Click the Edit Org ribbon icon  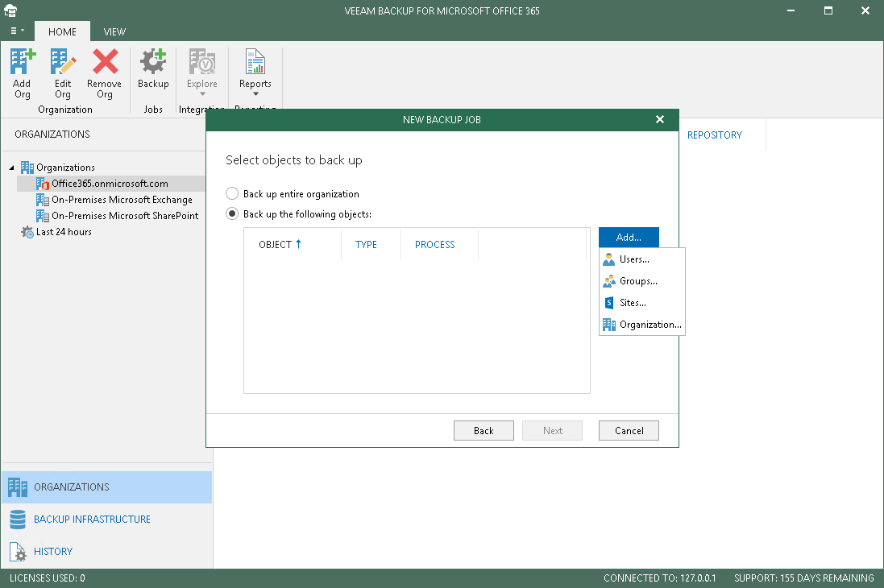(x=63, y=61)
